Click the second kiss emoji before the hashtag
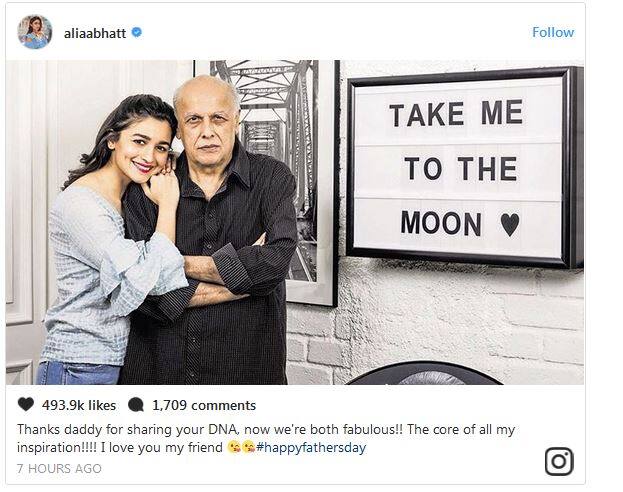 (x=248, y=448)
